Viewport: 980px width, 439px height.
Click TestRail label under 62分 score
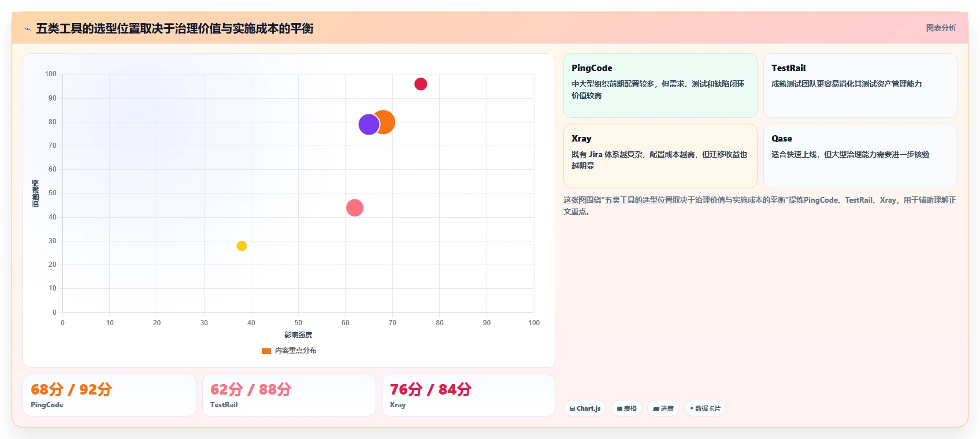[224, 405]
